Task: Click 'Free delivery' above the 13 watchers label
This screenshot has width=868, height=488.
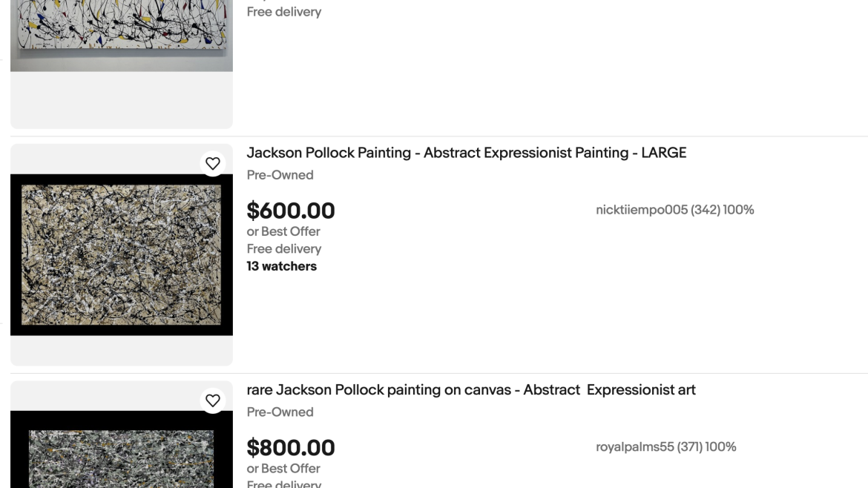Action: click(284, 249)
